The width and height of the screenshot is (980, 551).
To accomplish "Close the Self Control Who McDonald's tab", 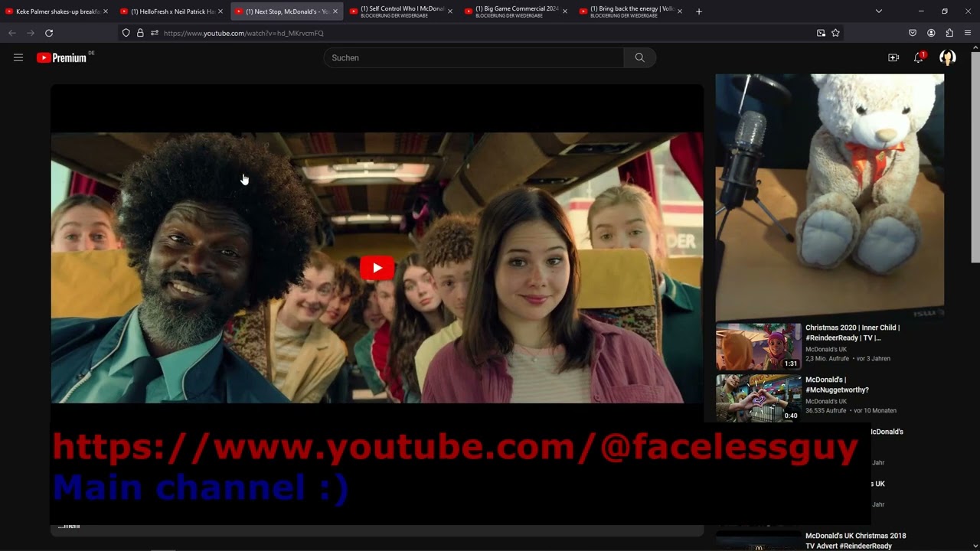I will click(x=450, y=11).
